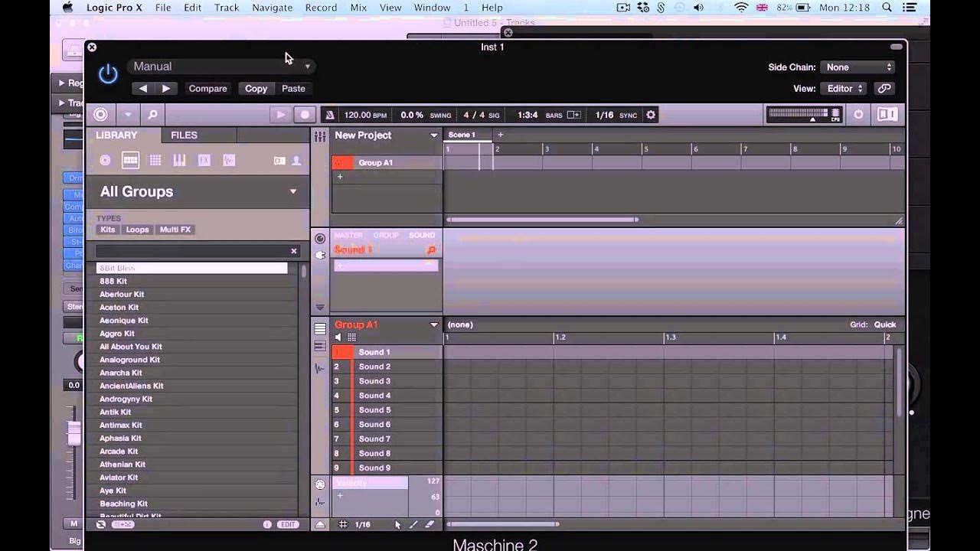This screenshot has height=551, width=980.
Task: Click the NI logo in Maschine header
Action: pyautogui.click(x=887, y=115)
